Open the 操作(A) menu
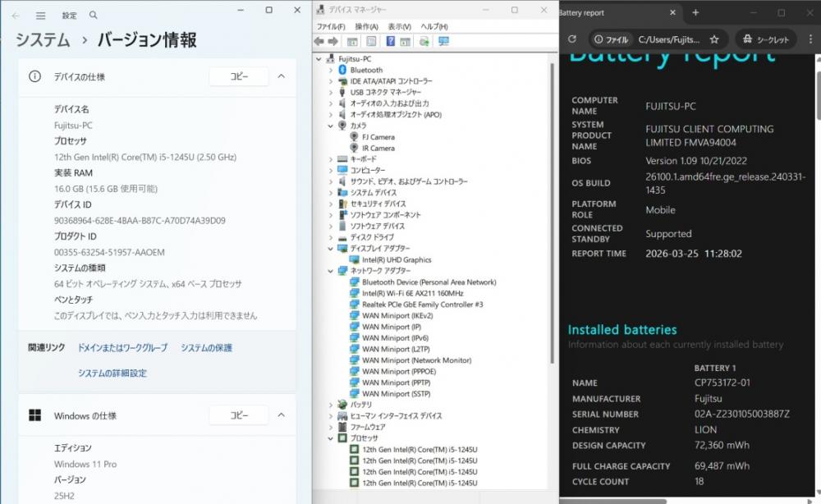 click(x=366, y=27)
